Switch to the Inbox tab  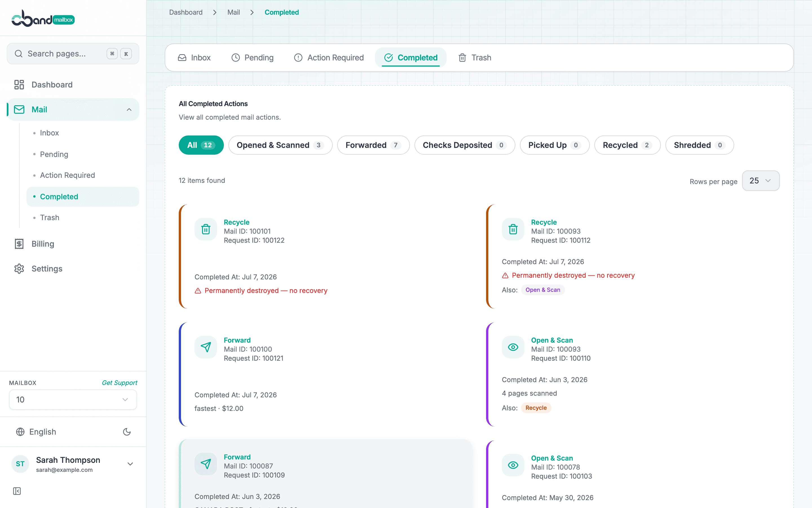(x=194, y=58)
